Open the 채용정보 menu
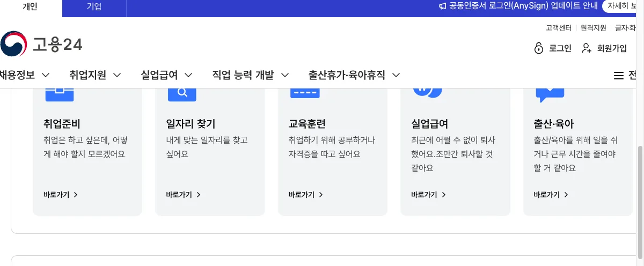The width and height of the screenshot is (644, 266). click(x=18, y=75)
